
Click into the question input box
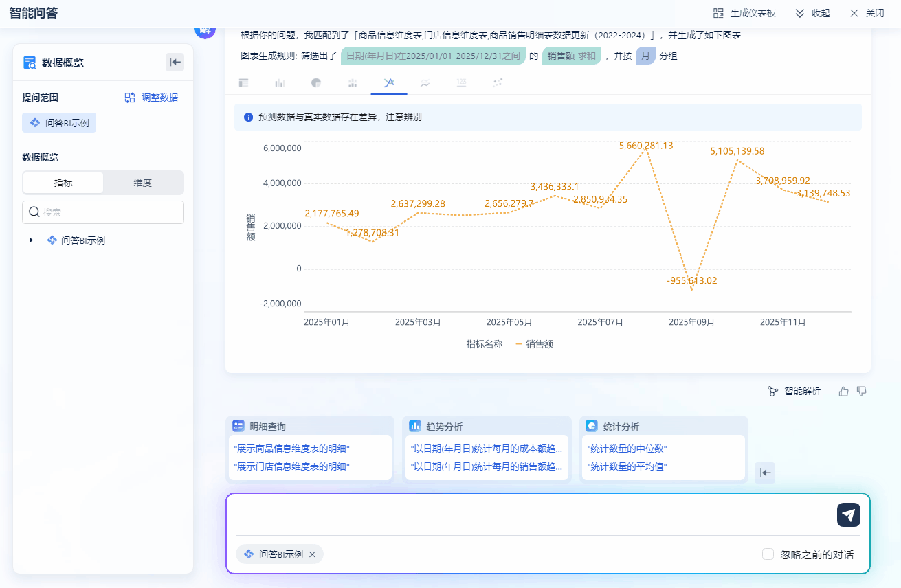(x=533, y=514)
